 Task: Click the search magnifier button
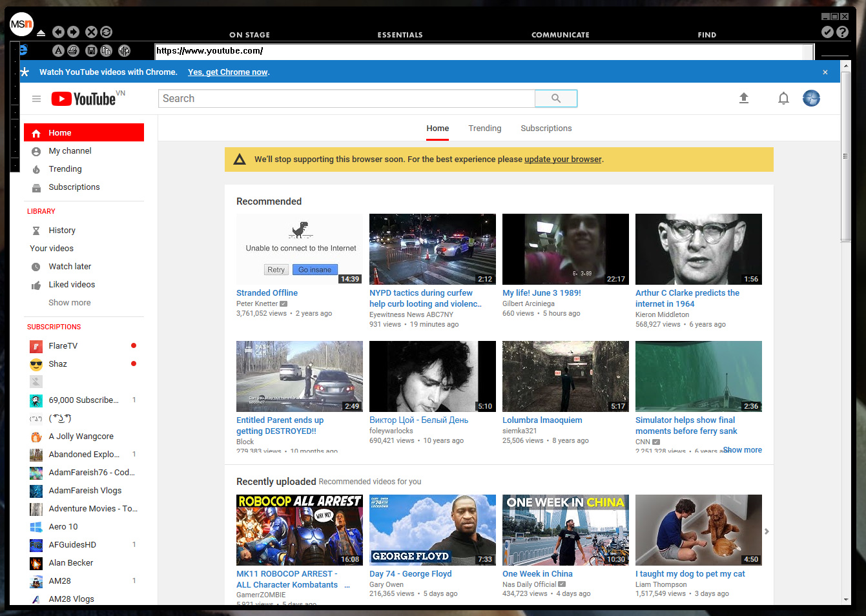[x=556, y=98]
